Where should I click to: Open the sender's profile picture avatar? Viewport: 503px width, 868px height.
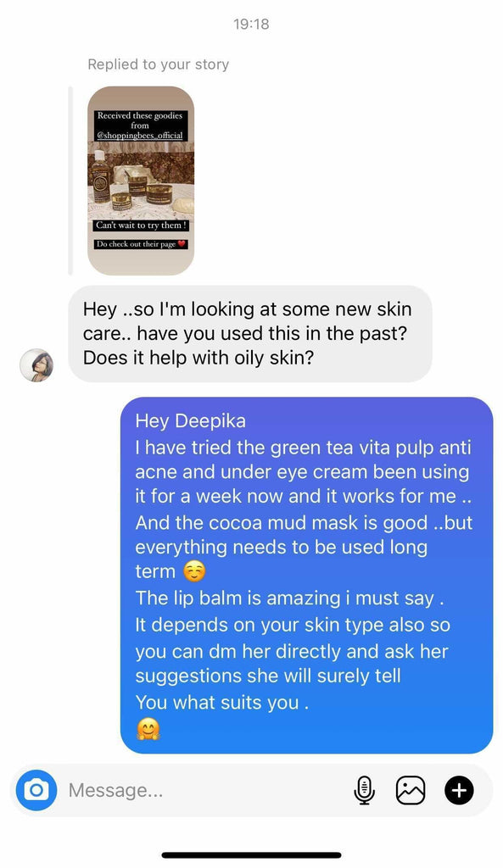36,365
